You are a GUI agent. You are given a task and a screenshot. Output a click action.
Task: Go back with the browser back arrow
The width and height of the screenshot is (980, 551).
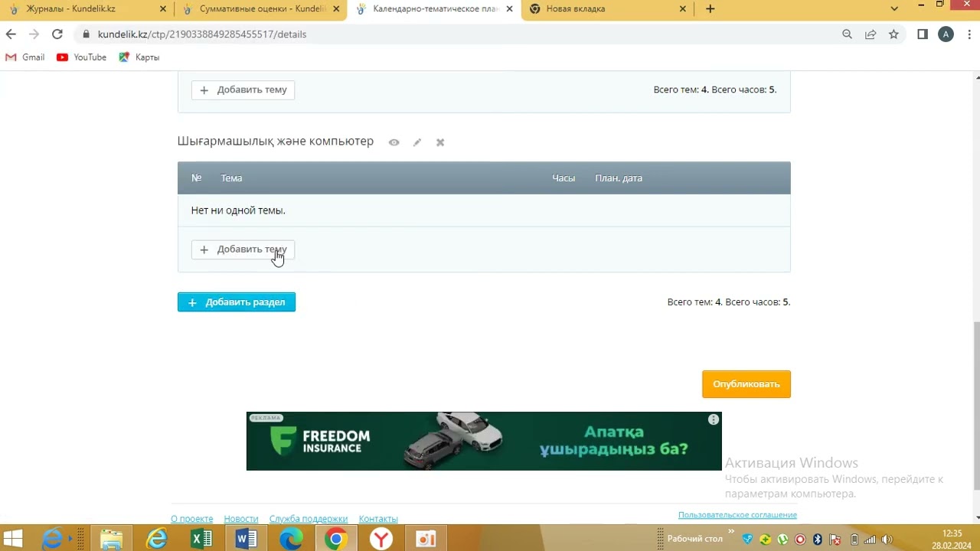pos(11,34)
